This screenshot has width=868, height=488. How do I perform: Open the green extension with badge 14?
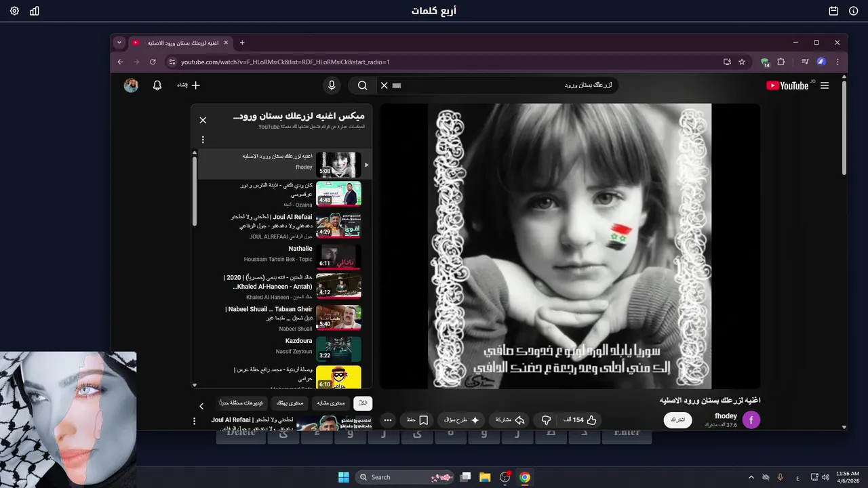(765, 62)
